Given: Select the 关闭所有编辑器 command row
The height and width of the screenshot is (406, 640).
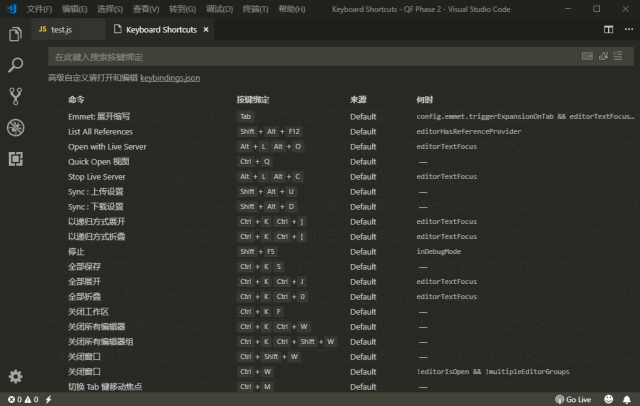Looking at the screenshot, I should coord(342,327).
